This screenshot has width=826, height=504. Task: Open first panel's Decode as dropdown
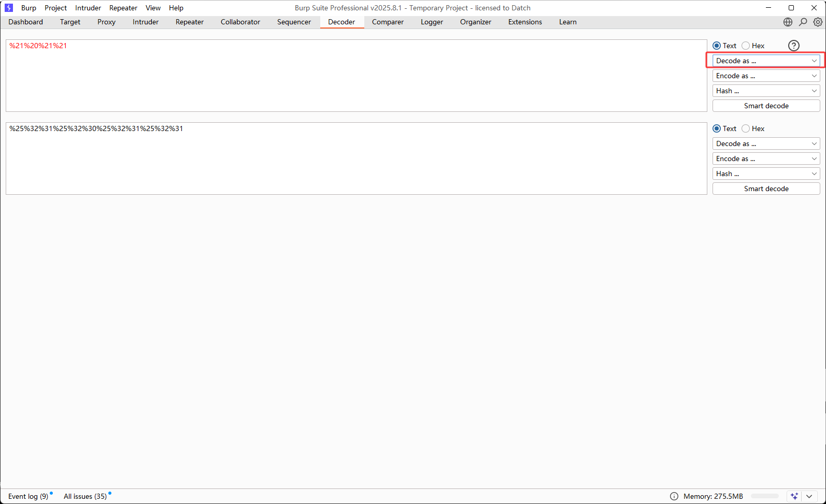[x=766, y=61]
